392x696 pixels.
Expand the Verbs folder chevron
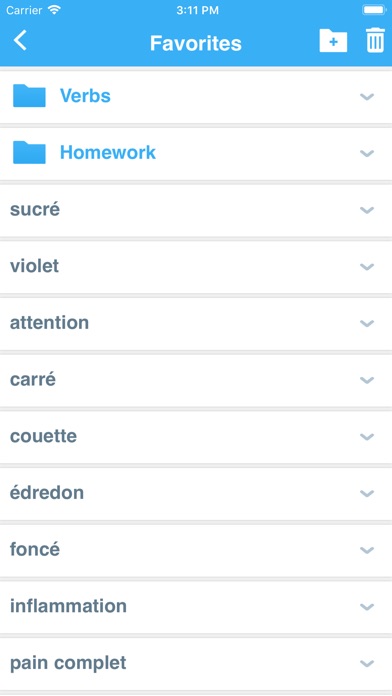point(367,96)
